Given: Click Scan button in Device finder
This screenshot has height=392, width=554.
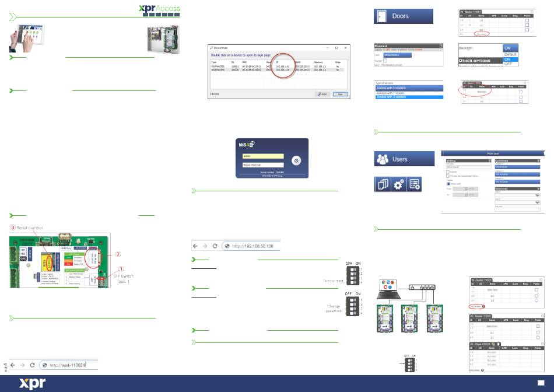Looking at the screenshot, I should [322, 94].
